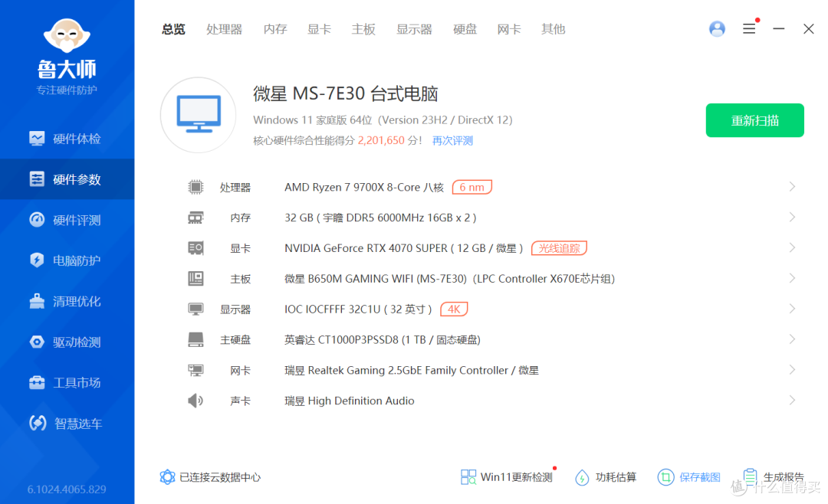828x504 pixels.
Task: Open 功耗估算 tool
Action: click(x=605, y=477)
